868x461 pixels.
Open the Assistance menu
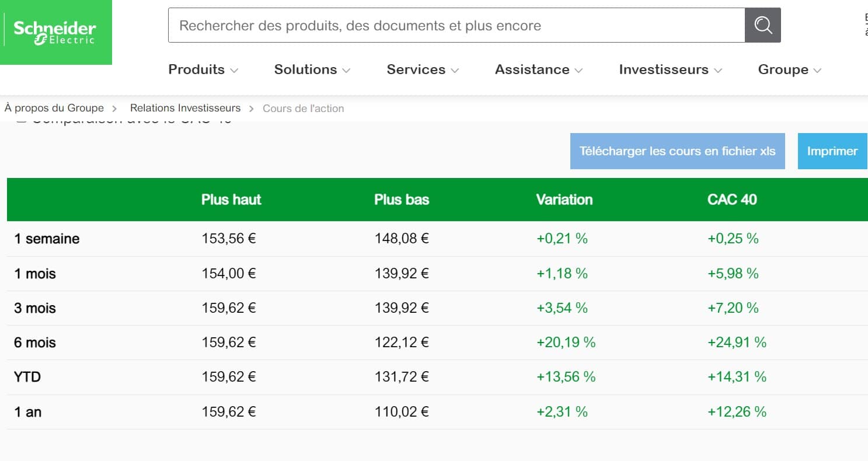click(x=539, y=69)
